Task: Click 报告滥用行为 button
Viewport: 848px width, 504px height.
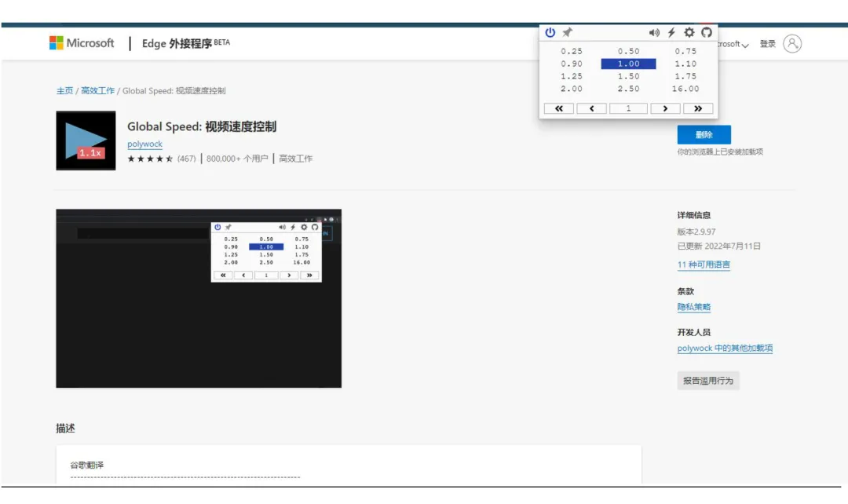Action: click(708, 381)
